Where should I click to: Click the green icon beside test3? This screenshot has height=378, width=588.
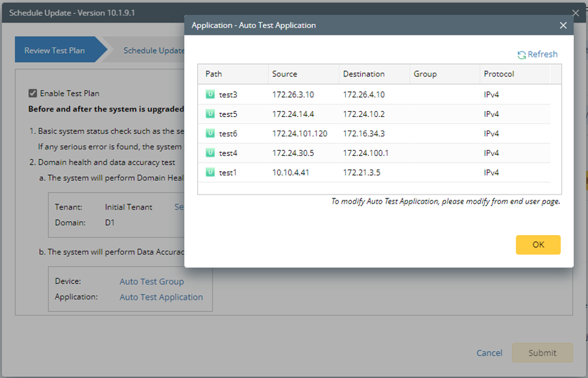[210, 95]
